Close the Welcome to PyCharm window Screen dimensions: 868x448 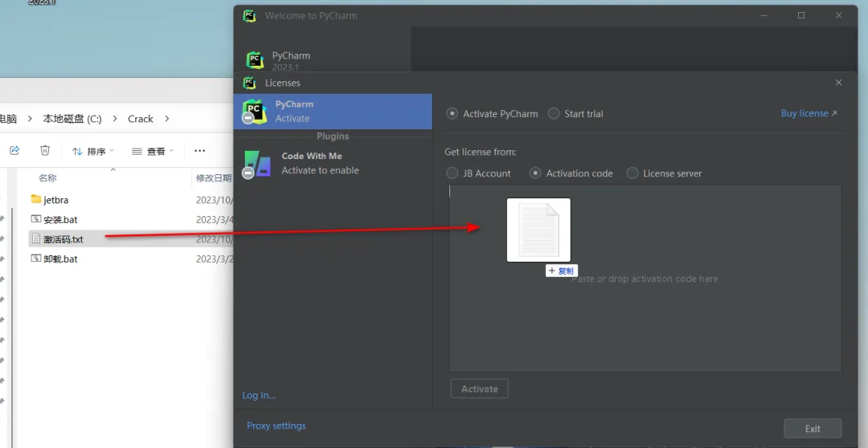click(x=838, y=15)
